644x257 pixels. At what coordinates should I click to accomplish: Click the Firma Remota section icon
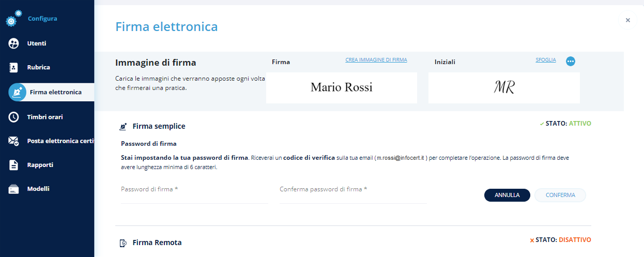[x=123, y=243]
